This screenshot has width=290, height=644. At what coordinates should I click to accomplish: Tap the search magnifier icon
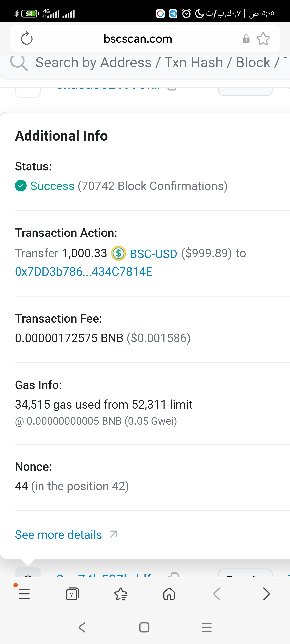coord(19,63)
